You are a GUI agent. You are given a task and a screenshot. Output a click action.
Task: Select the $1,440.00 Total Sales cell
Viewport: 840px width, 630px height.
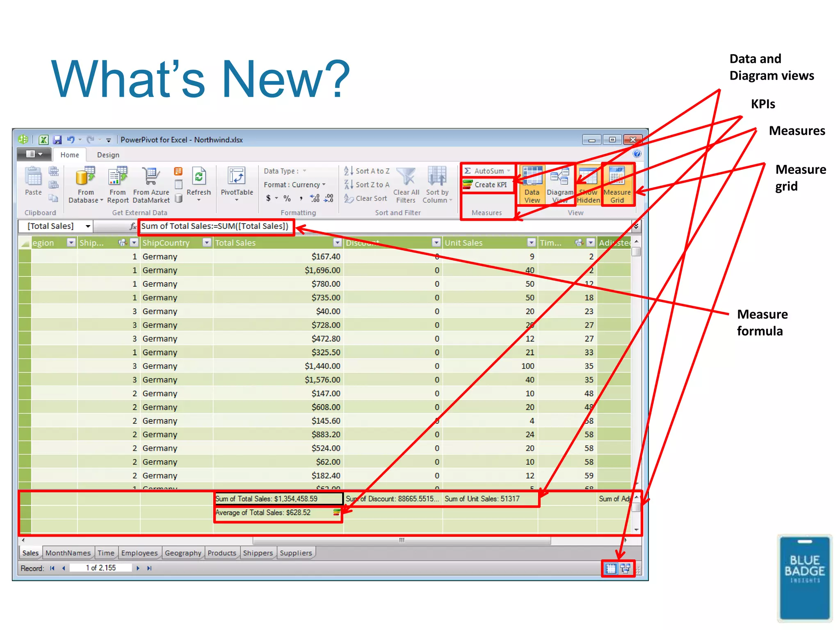pos(278,366)
